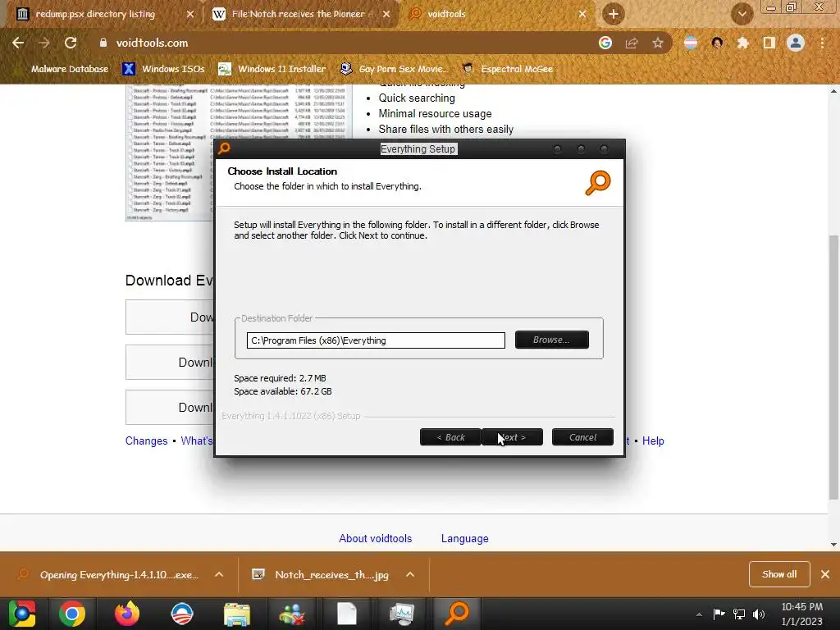Cancel the Everything Setup installer

(582, 437)
